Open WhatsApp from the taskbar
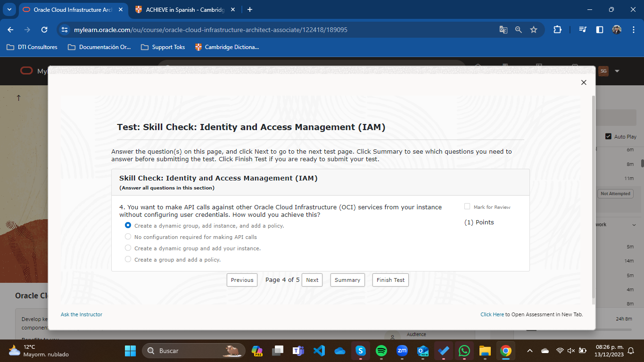Image resolution: width=644 pixels, height=362 pixels. (464, 351)
